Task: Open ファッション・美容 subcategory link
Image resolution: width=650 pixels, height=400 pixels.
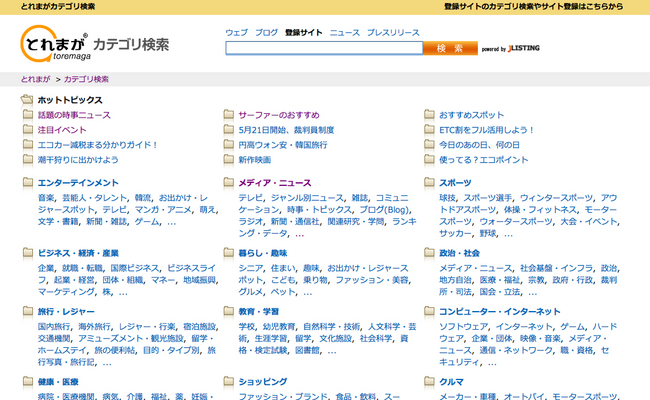Action: (372, 280)
